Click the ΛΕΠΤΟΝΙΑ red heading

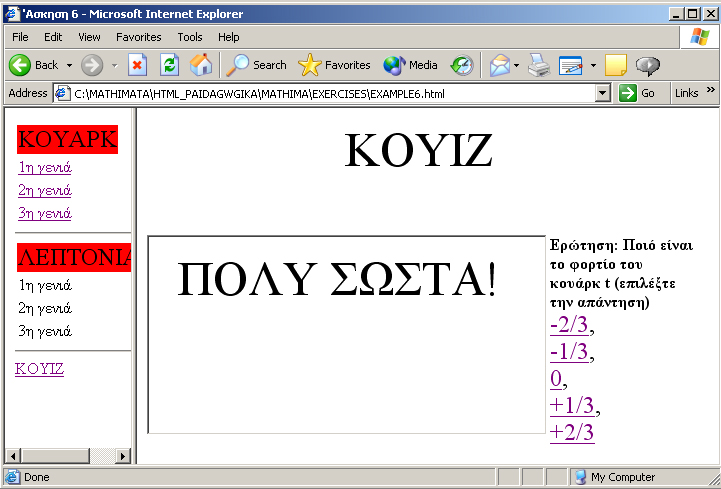[x=74, y=257]
